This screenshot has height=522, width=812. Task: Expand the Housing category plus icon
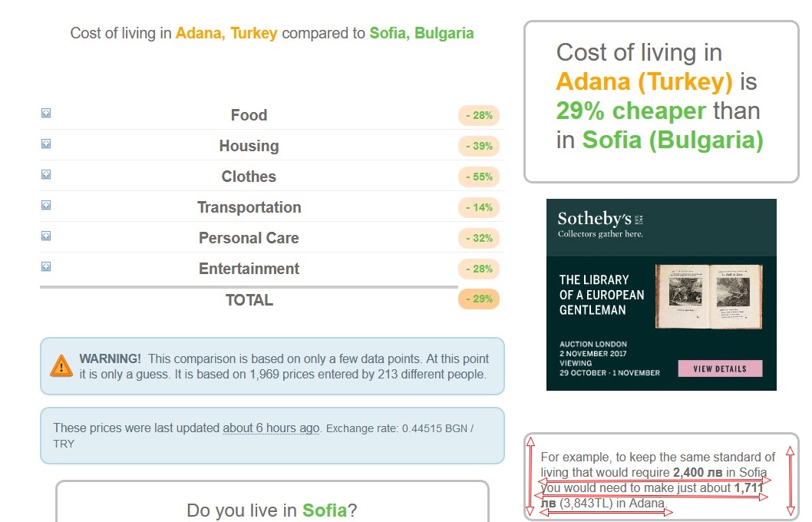[46, 144]
